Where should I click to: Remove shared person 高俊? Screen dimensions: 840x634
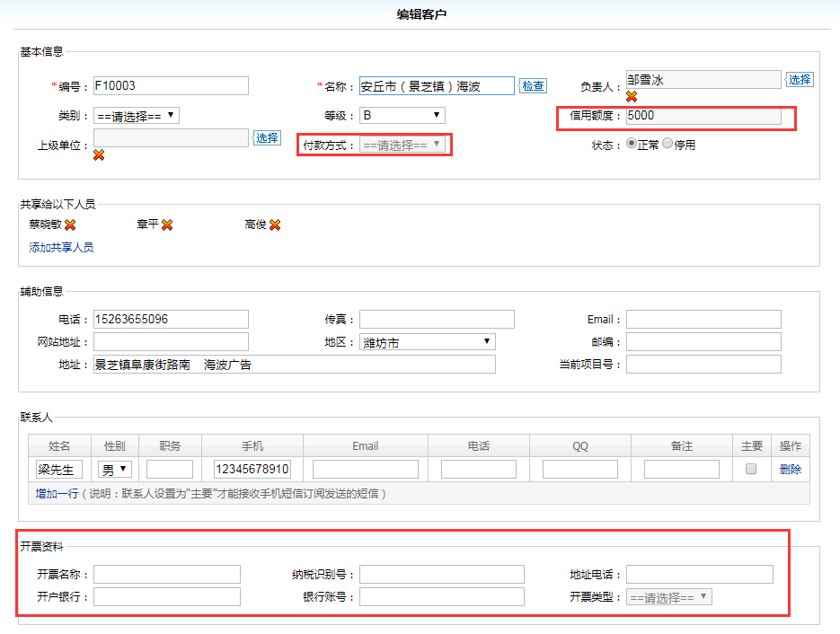[x=275, y=225]
